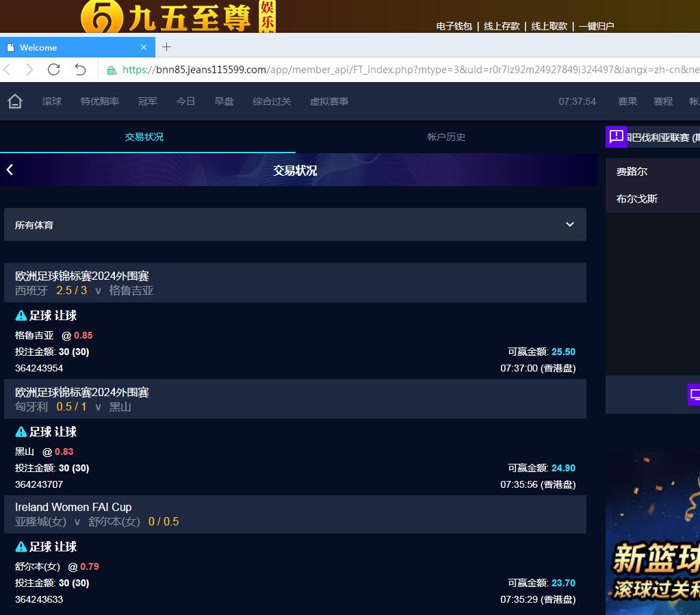Open the 滚球 menu
Viewport: 700px width, 615px height.
[x=52, y=101]
